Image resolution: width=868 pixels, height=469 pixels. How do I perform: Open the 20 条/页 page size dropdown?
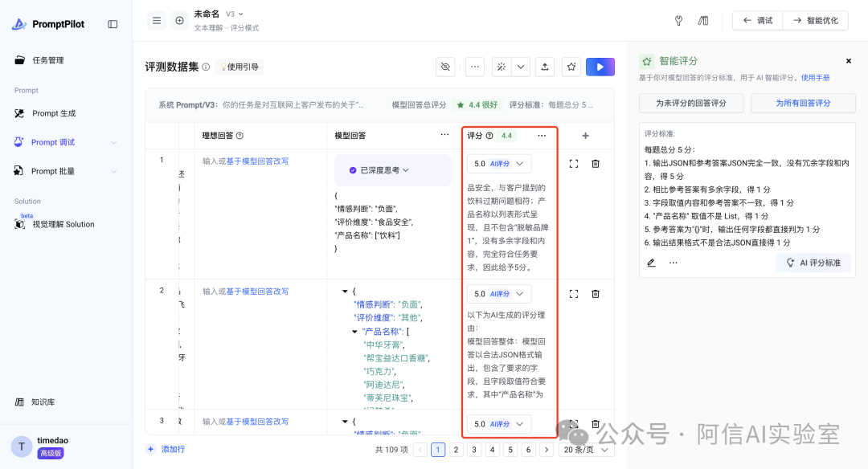(x=586, y=450)
